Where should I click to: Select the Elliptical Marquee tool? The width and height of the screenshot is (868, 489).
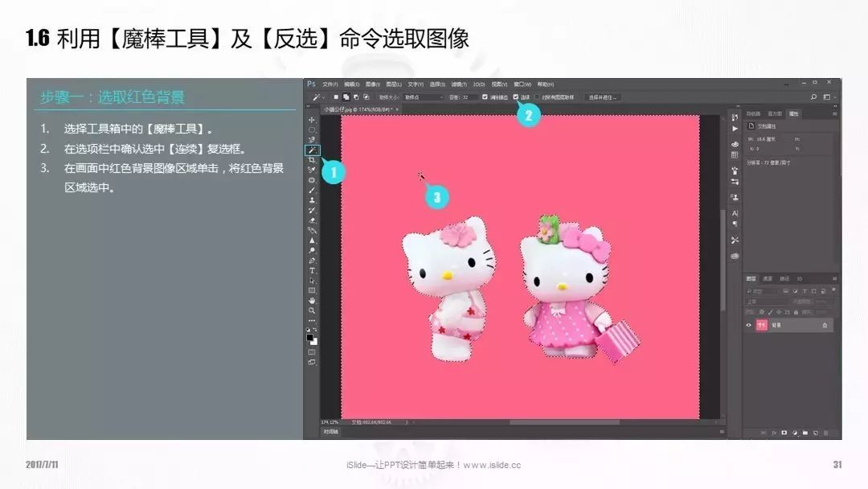[x=312, y=129]
